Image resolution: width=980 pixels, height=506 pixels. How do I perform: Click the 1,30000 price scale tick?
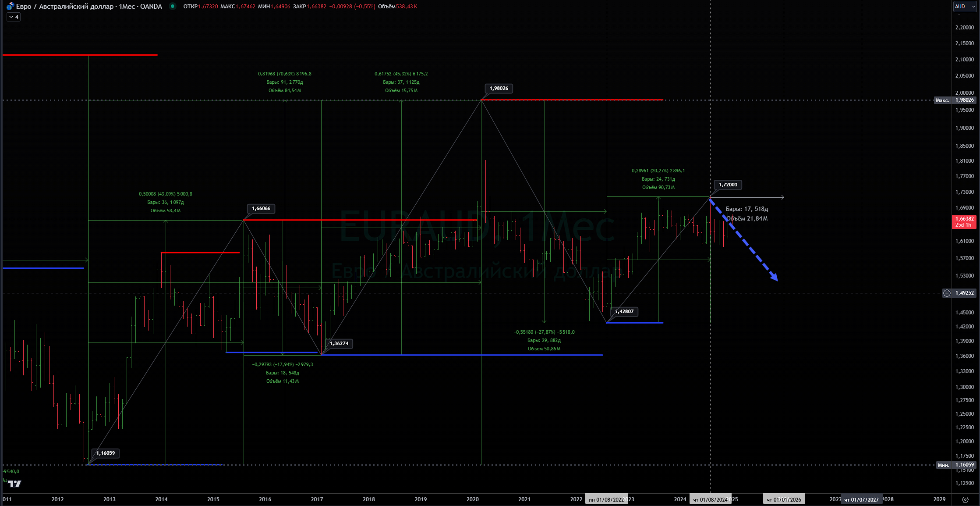[965, 387]
